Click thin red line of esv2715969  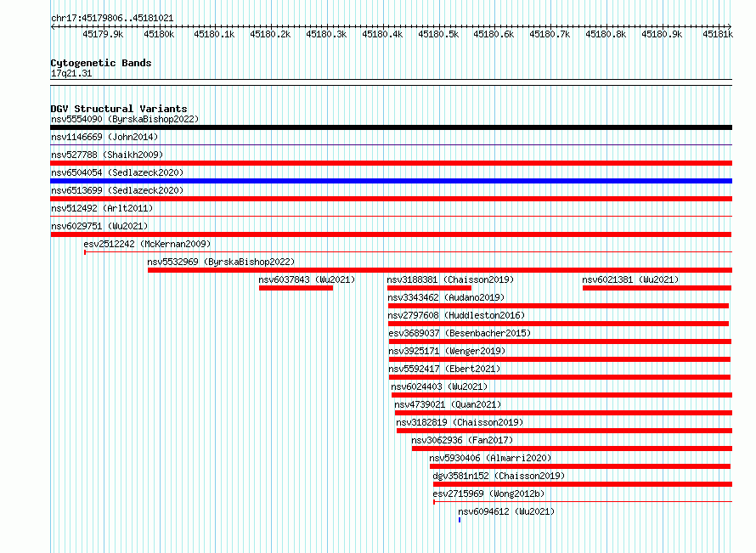583,502
